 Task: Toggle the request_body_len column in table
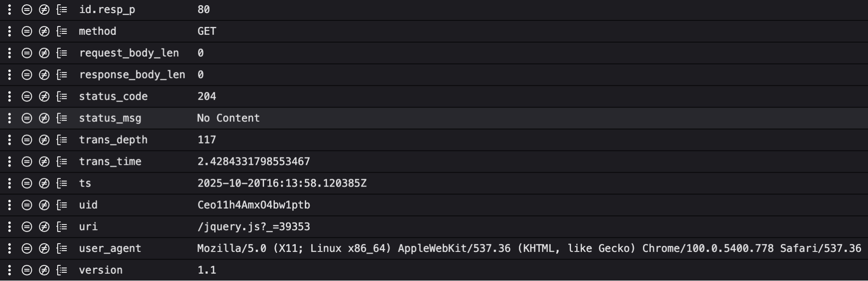click(x=62, y=53)
